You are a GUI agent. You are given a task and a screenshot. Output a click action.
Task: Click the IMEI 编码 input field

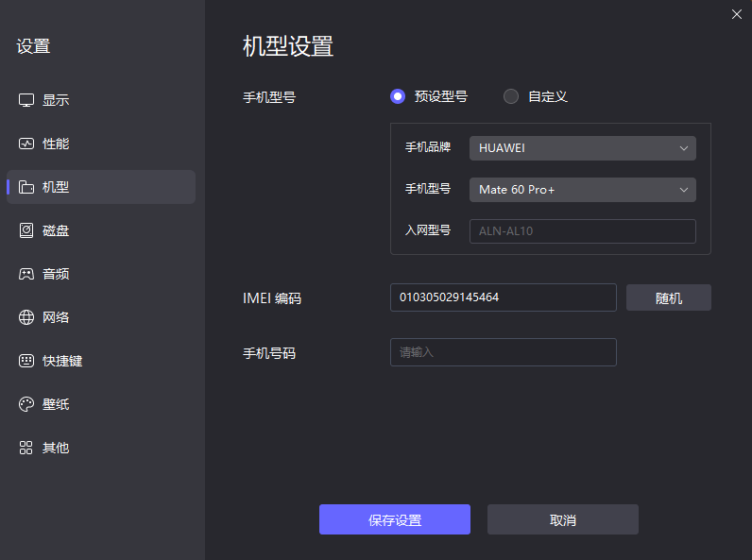tap(504, 297)
